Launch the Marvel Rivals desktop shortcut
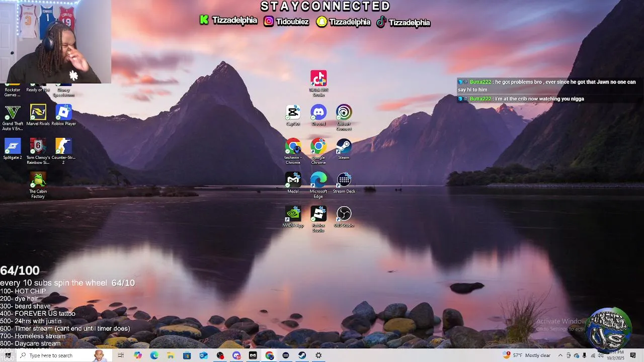 38,116
